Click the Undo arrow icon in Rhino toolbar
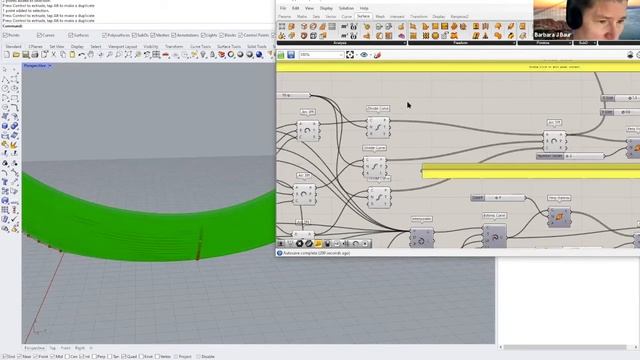 click(82, 55)
